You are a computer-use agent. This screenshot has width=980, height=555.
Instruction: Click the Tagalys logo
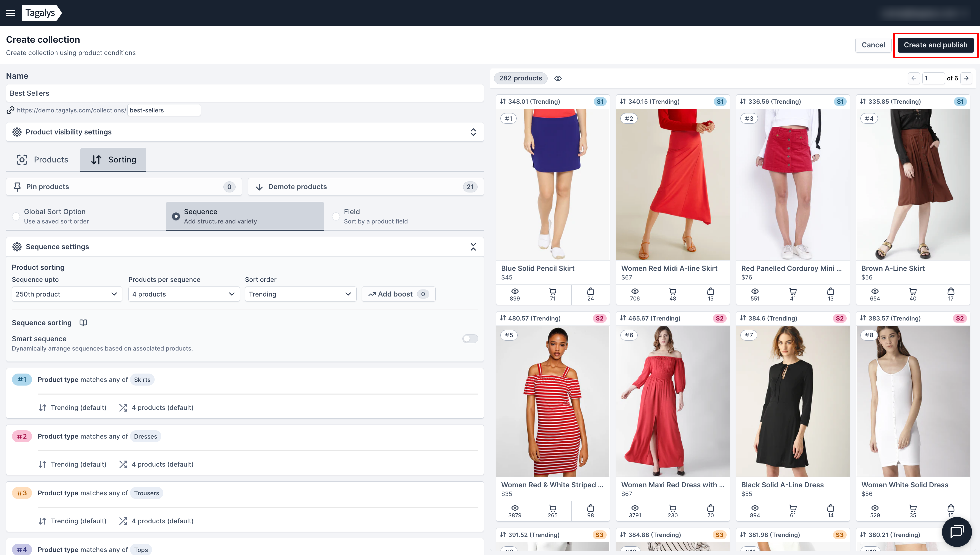click(41, 13)
